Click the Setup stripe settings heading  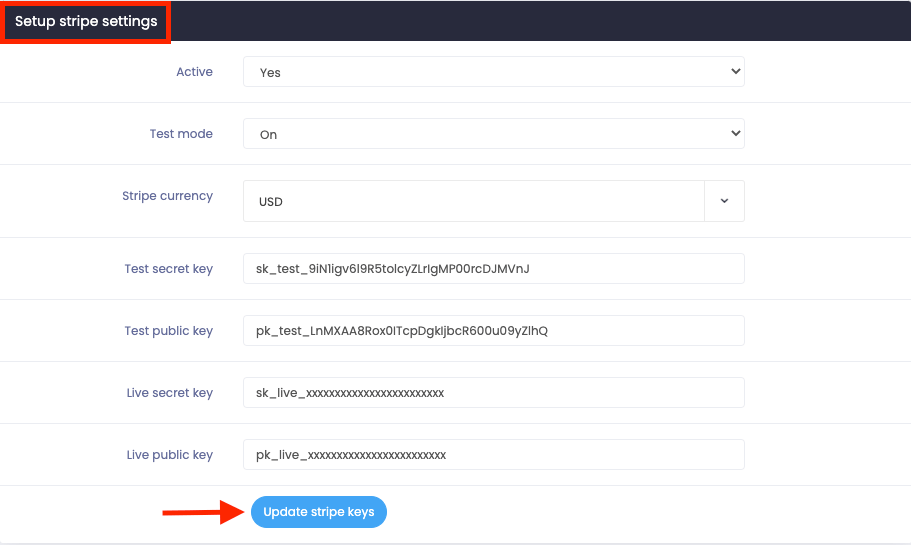coord(86,21)
